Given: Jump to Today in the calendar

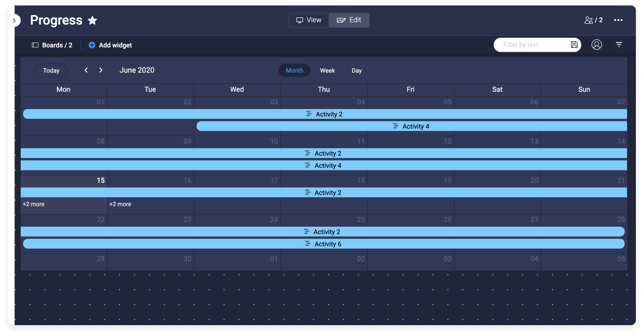Looking at the screenshot, I should (x=51, y=71).
